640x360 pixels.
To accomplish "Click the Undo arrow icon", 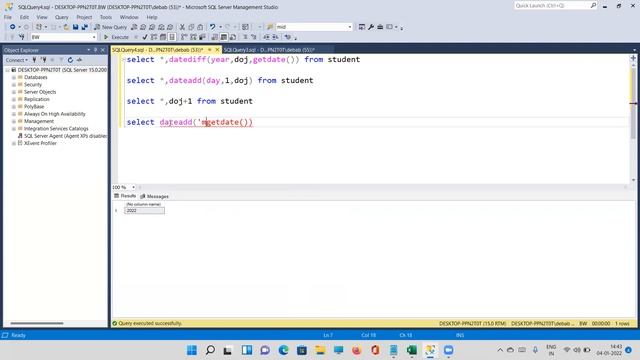I will 212,27.
